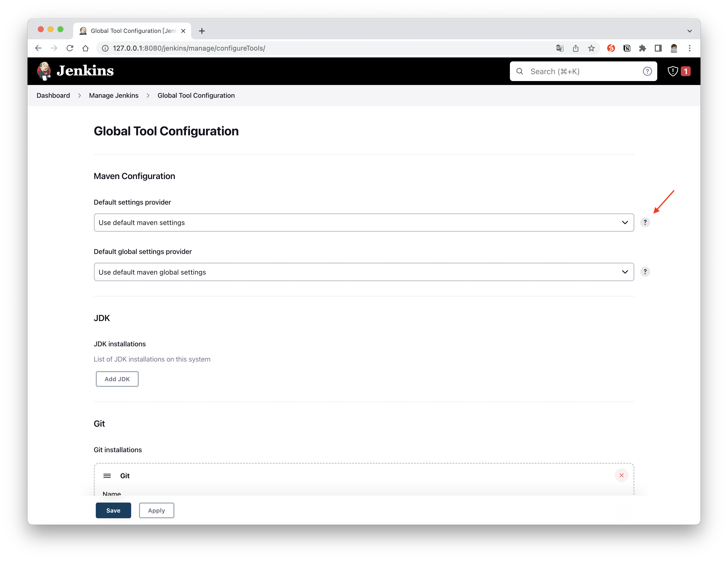Click the Add JDK button
Screen dimensions: 728x561
click(117, 379)
